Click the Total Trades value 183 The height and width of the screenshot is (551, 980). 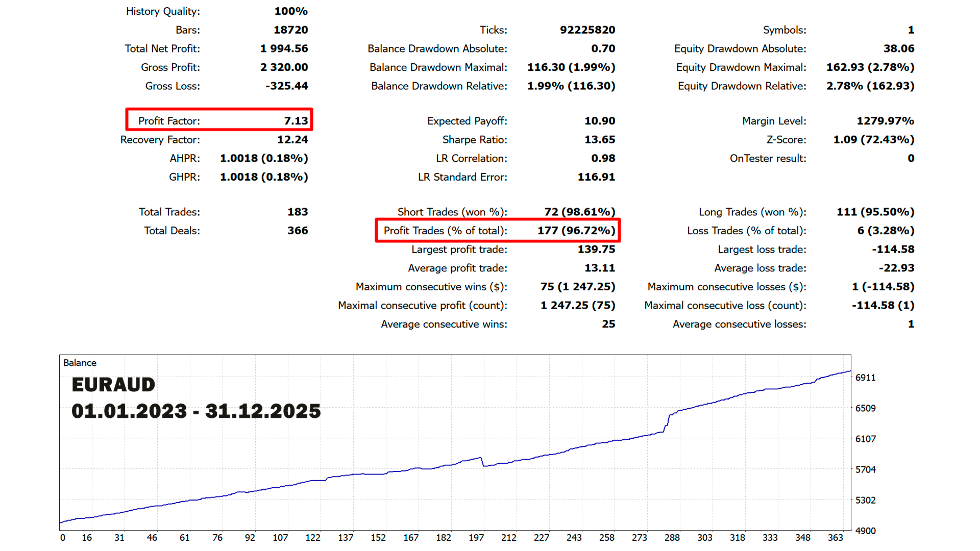pos(297,212)
